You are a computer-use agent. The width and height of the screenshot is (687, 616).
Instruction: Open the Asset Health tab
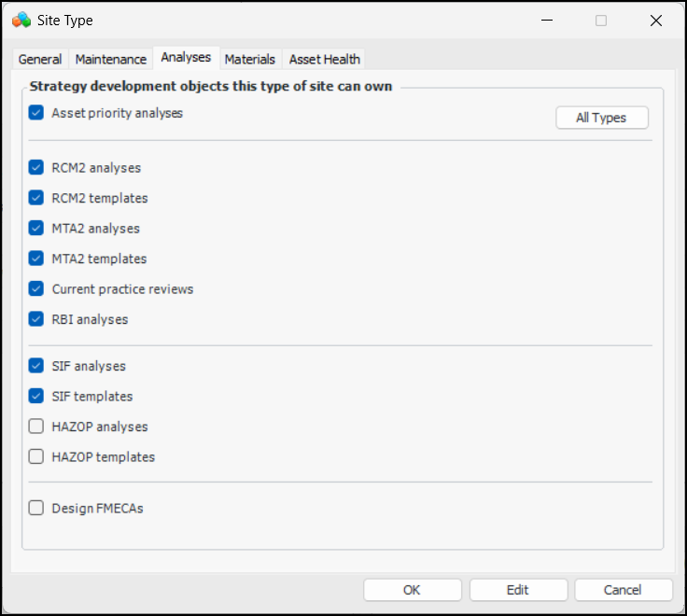coord(324,59)
